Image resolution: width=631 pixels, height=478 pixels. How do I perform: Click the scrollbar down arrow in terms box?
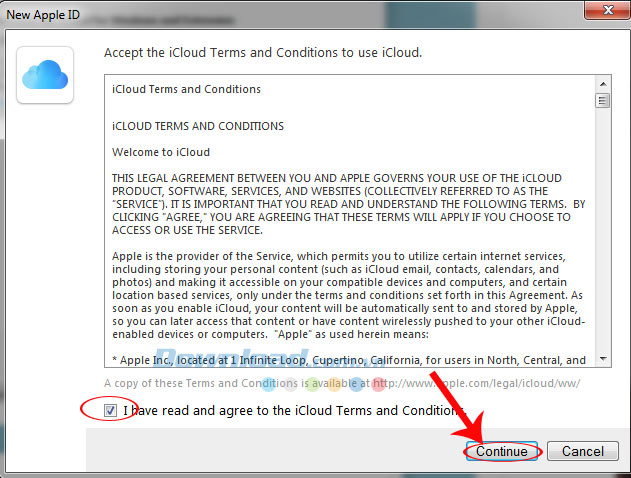pyautogui.click(x=603, y=358)
